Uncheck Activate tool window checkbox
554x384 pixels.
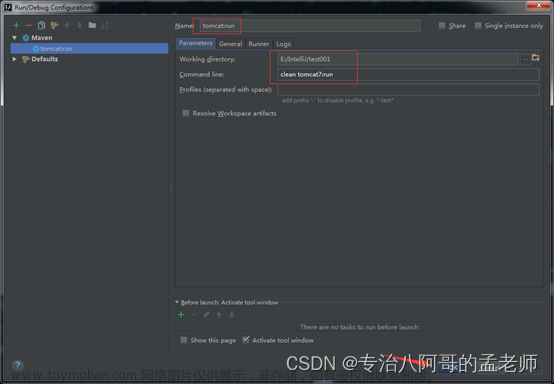[x=246, y=340]
